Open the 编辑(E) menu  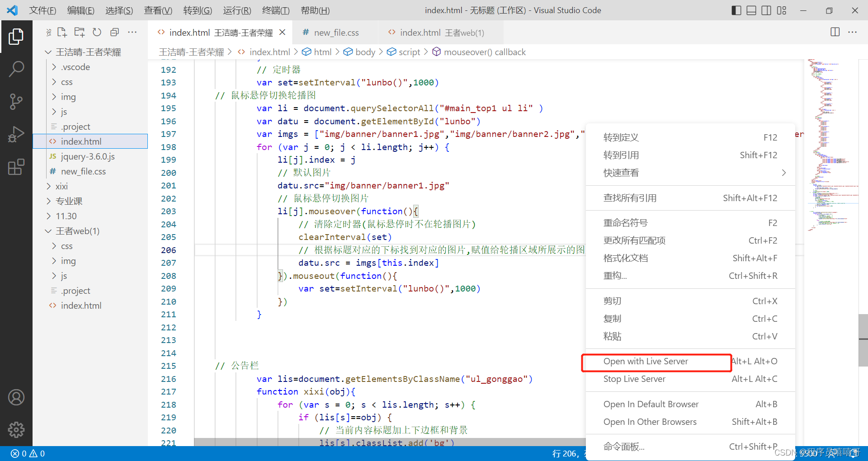[x=81, y=10]
